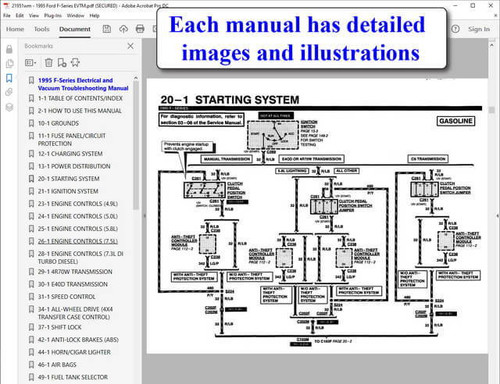The height and width of the screenshot is (384, 500).
Task: Click the Print icon
Action: point(140,29)
